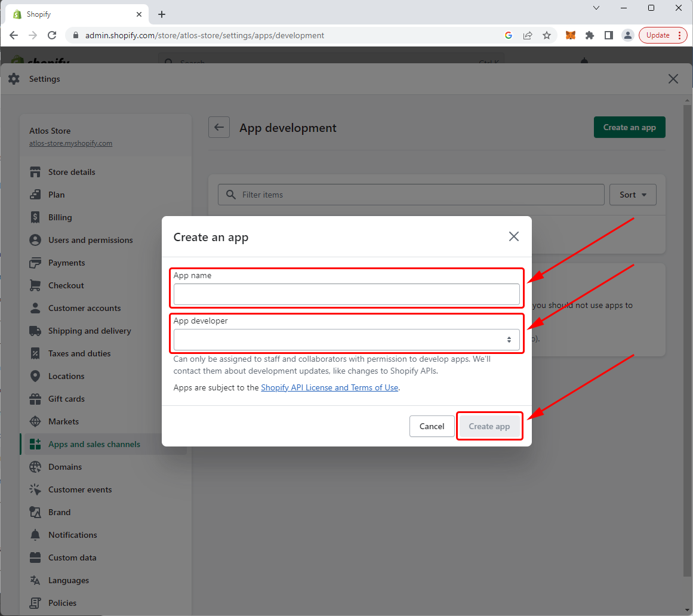Viewport: 693px width, 616px height.
Task: Close the Shopify browser tab
Action: coord(138,14)
